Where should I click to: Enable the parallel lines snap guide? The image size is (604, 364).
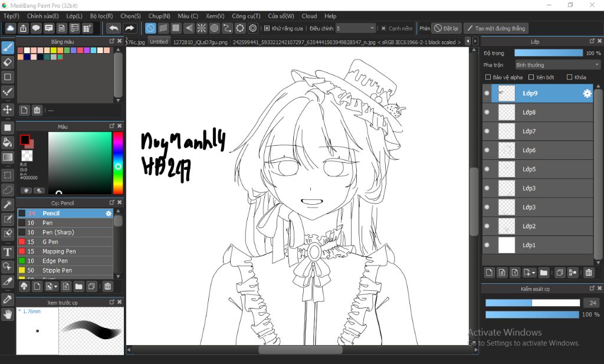coord(163,28)
